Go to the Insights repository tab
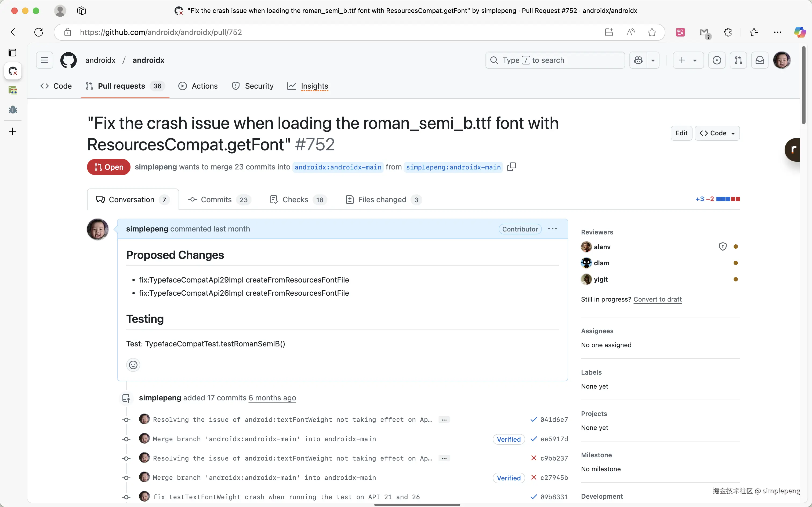Screen dimensions: 812x507 314,86
